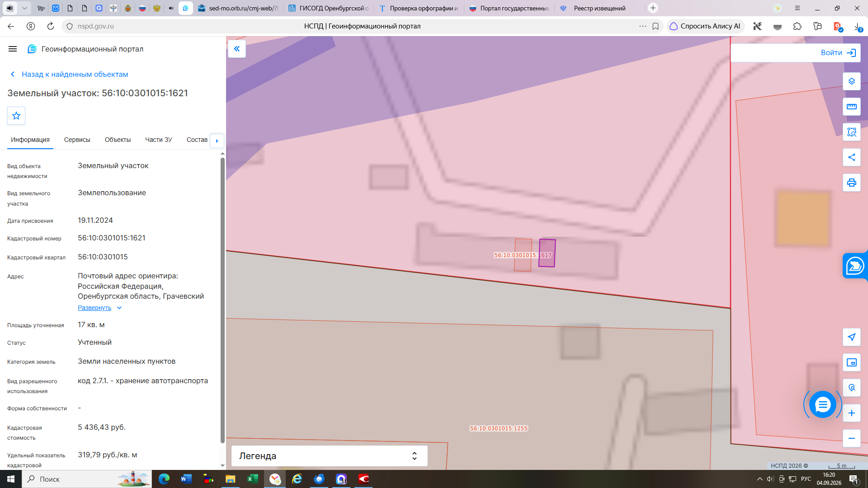Open the map layers icon
This screenshot has height=488, width=868.
pyautogui.click(x=851, y=81)
